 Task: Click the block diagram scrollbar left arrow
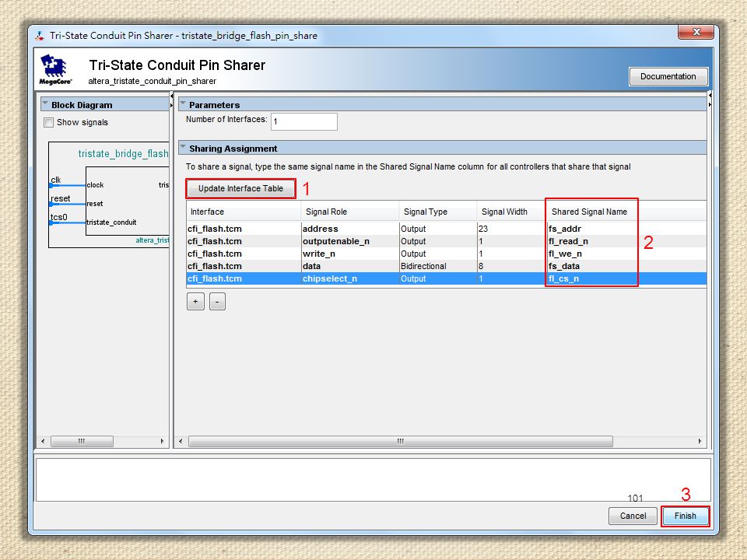point(43,442)
